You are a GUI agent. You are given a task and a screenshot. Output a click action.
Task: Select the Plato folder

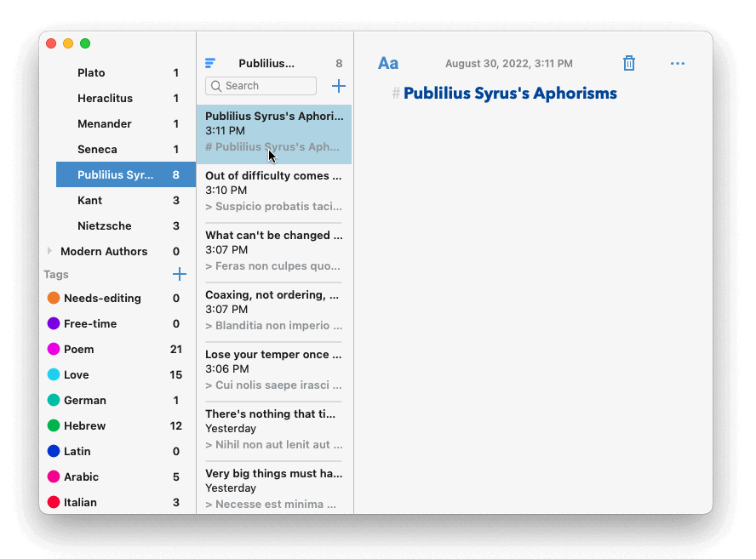(x=126, y=73)
